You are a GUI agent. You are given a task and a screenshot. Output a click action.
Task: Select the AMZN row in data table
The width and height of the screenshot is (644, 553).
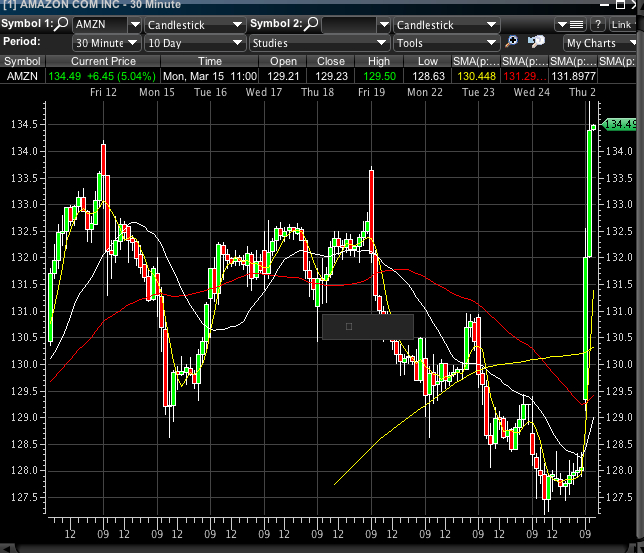(24, 75)
